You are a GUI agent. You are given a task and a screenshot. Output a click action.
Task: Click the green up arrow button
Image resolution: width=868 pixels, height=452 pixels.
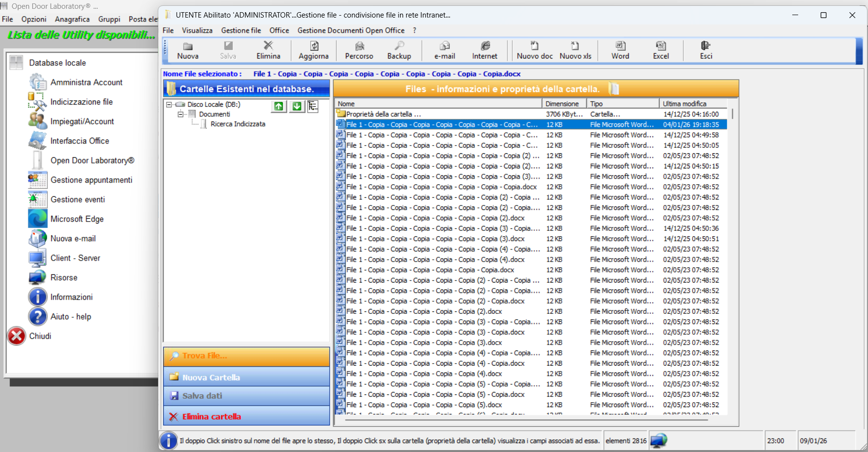click(x=278, y=106)
